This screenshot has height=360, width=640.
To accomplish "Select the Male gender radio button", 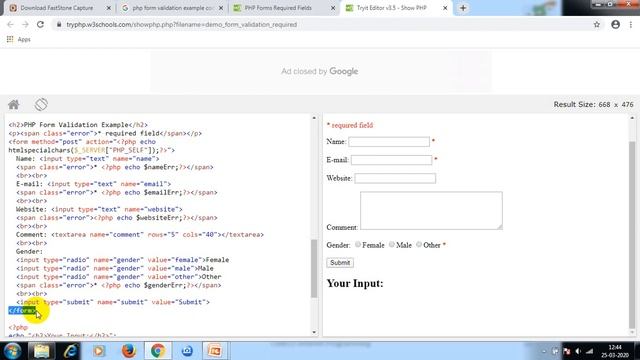I will (392, 244).
